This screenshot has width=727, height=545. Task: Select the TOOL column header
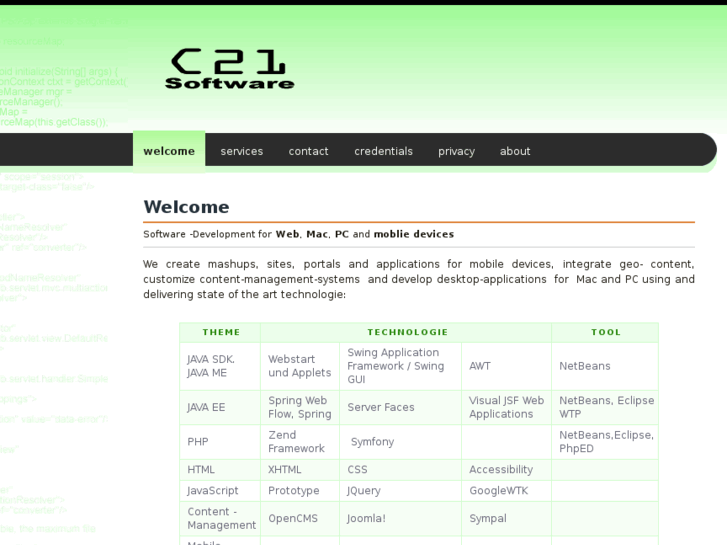tap(605, 332)
